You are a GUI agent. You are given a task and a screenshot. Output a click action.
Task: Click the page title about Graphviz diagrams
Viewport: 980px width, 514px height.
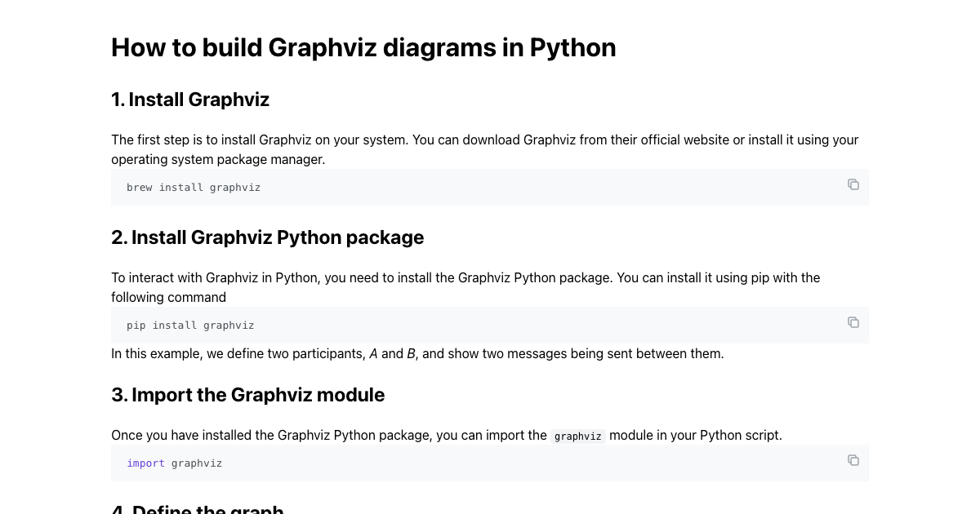(x=363, y=48)
